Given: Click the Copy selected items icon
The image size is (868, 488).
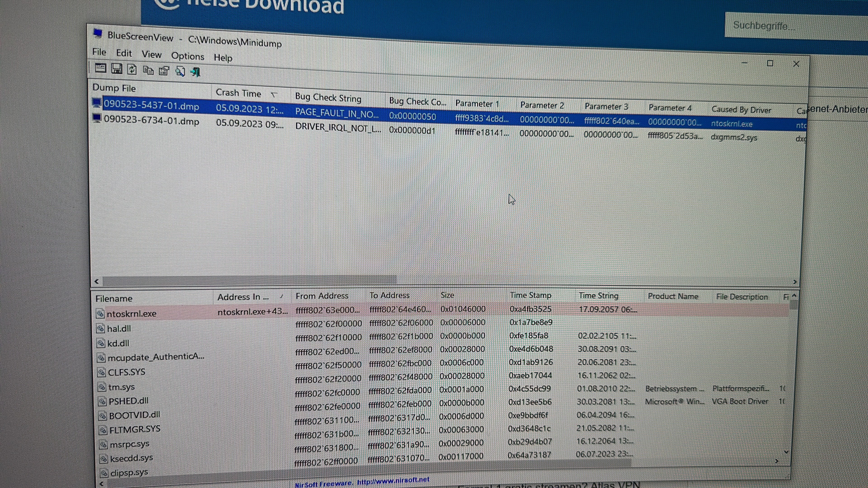Looking at the screenshot, I should (148, 70).
